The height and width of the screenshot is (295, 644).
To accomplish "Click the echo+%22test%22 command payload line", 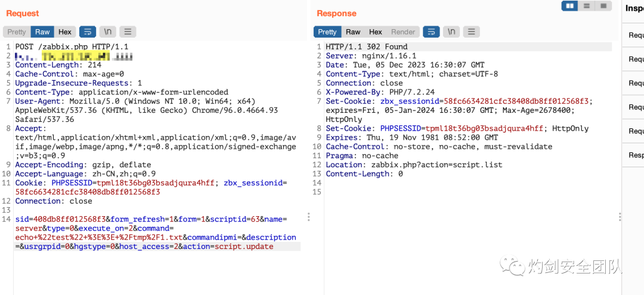I will tap(99, 238).
